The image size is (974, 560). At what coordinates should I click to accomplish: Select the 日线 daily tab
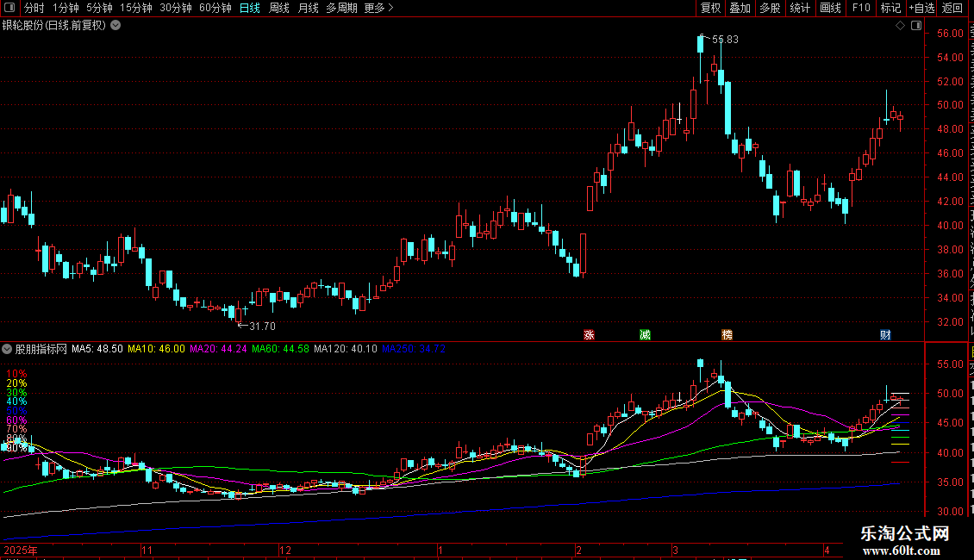click(250, 8)
